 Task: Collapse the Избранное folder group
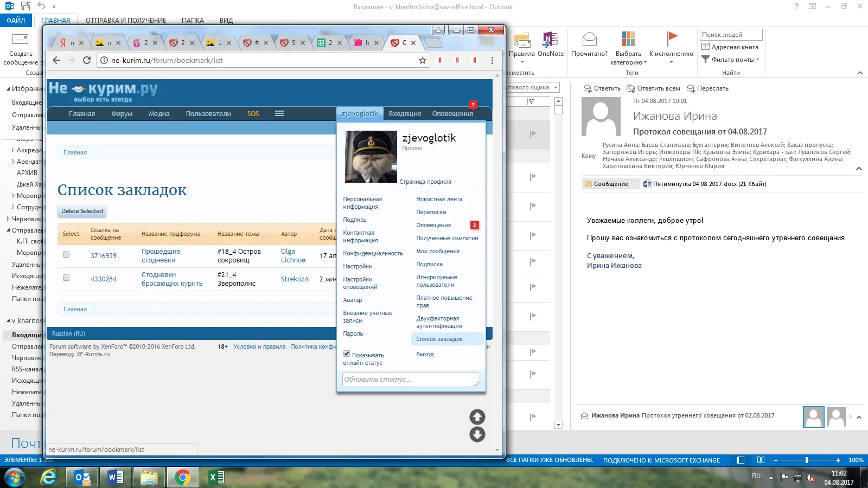point(8,89)
